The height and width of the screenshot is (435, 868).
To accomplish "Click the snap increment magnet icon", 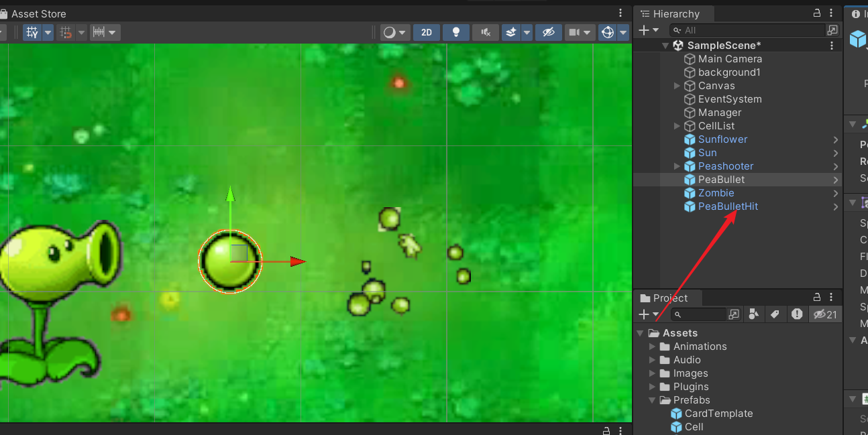I will tap(66, 32).
